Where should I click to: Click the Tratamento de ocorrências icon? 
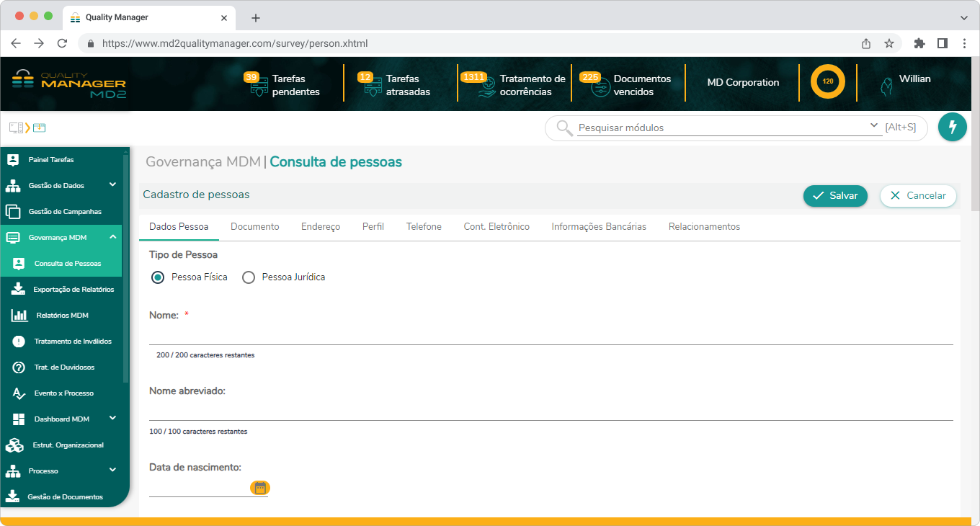tap(486, 88)
